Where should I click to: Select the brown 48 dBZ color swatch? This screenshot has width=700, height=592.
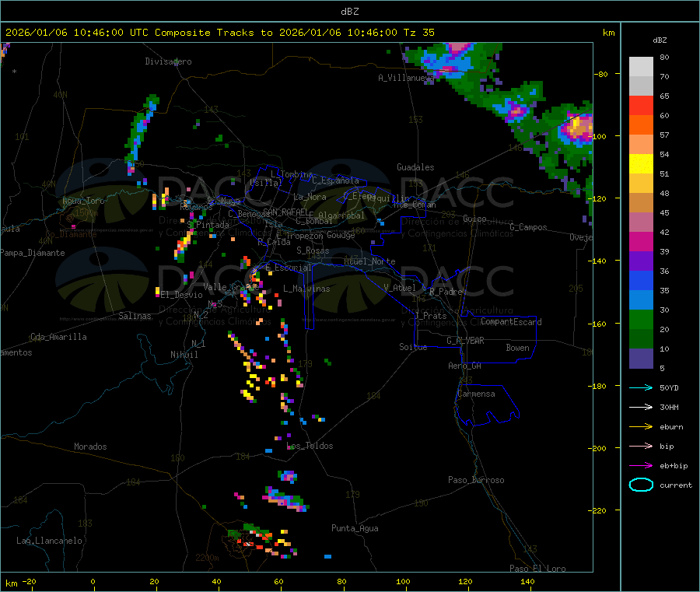coord(641,203)
